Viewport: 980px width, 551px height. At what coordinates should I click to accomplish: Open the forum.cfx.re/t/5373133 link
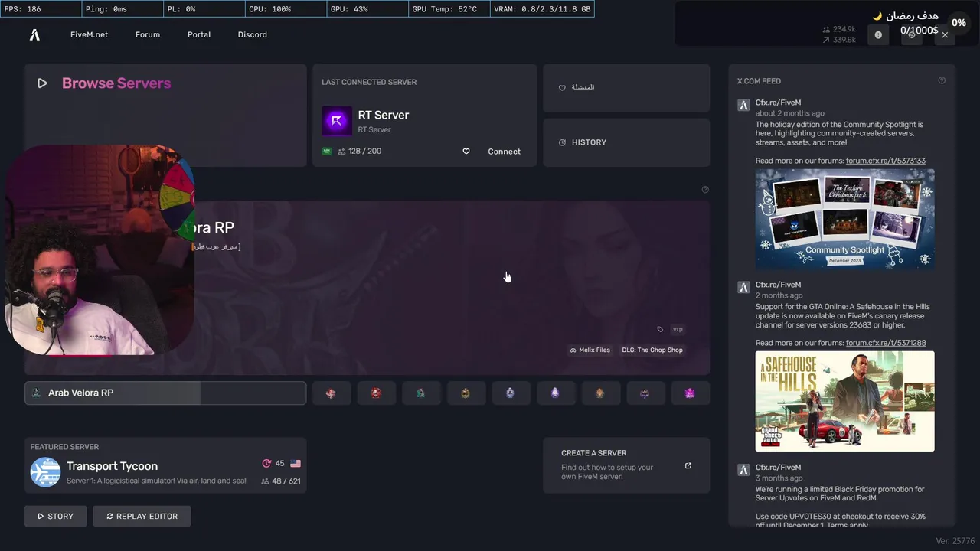pos(886,161)
